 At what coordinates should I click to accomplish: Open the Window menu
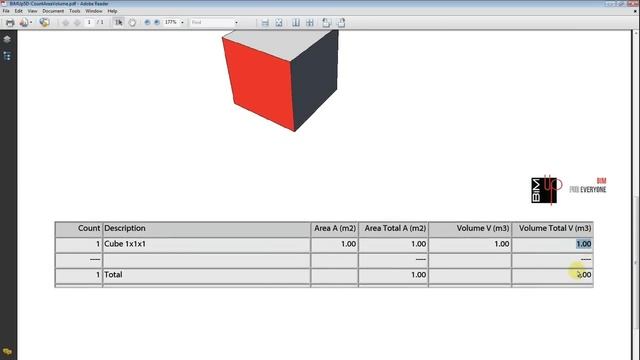pyautogui.click(x=93, y=11)
